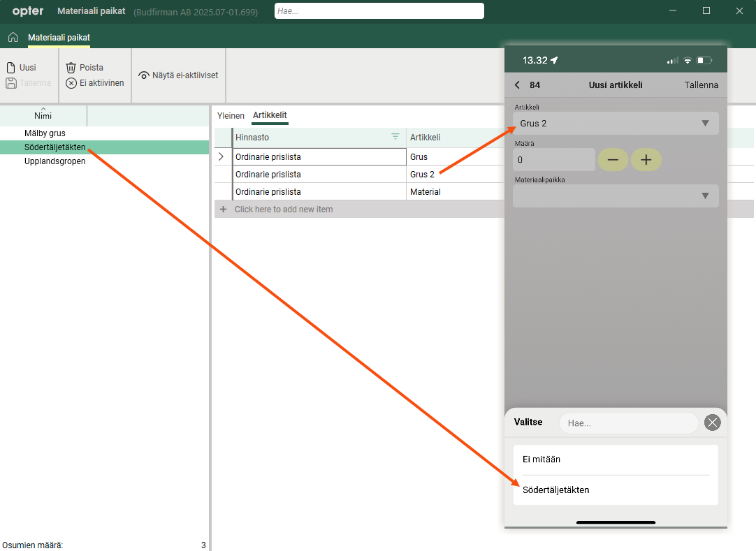Open the Artikkeli dropdown showing Grus 2
Viewport: 756px width, 551px height.
click(615, 124)
